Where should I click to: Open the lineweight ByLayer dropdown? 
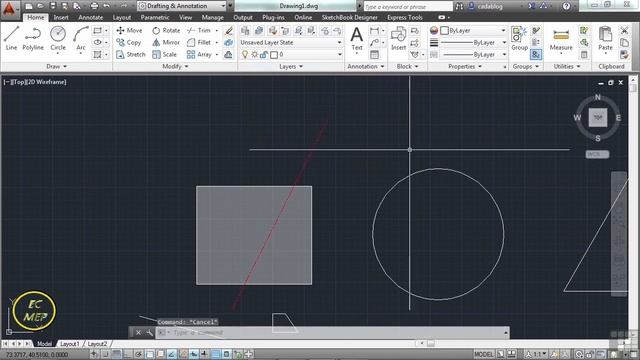[473, 42]
